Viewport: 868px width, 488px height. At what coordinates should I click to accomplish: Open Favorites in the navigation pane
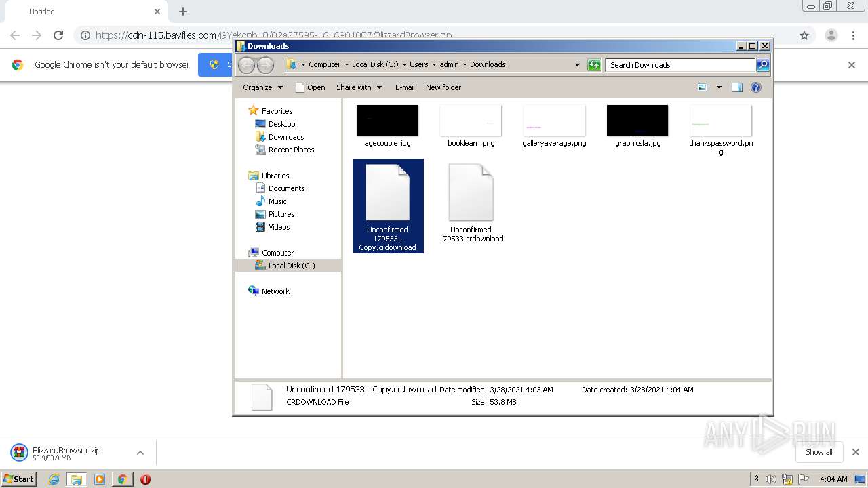pos(277,111)
